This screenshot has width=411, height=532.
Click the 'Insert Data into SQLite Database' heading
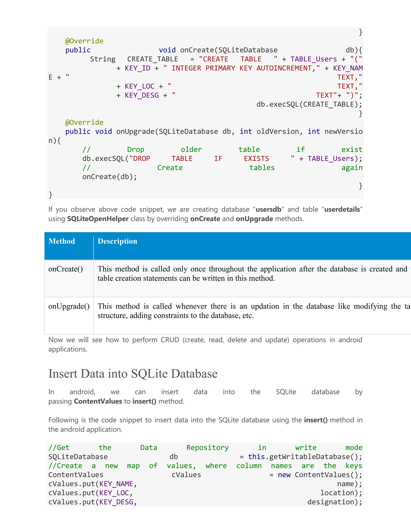133,374
